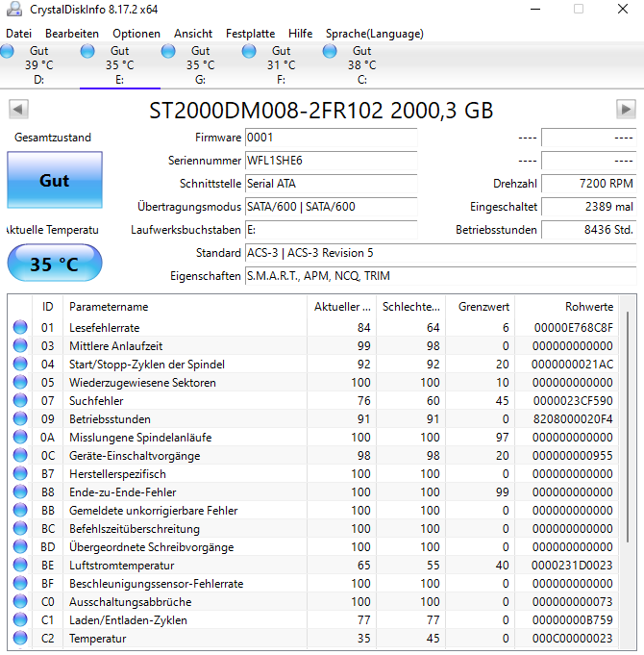Image resolution: width=644 pixels, height=655 pixels.
Task: Click the SMART list vertical scrollbar
Action: pos(628,426)
